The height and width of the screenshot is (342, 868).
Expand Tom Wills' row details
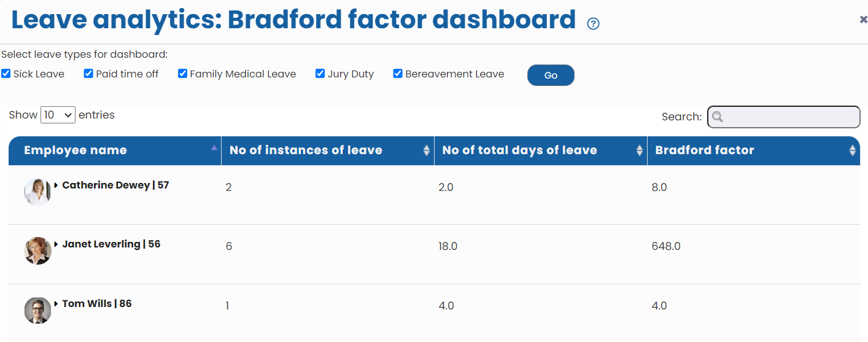tap(56, 304)
